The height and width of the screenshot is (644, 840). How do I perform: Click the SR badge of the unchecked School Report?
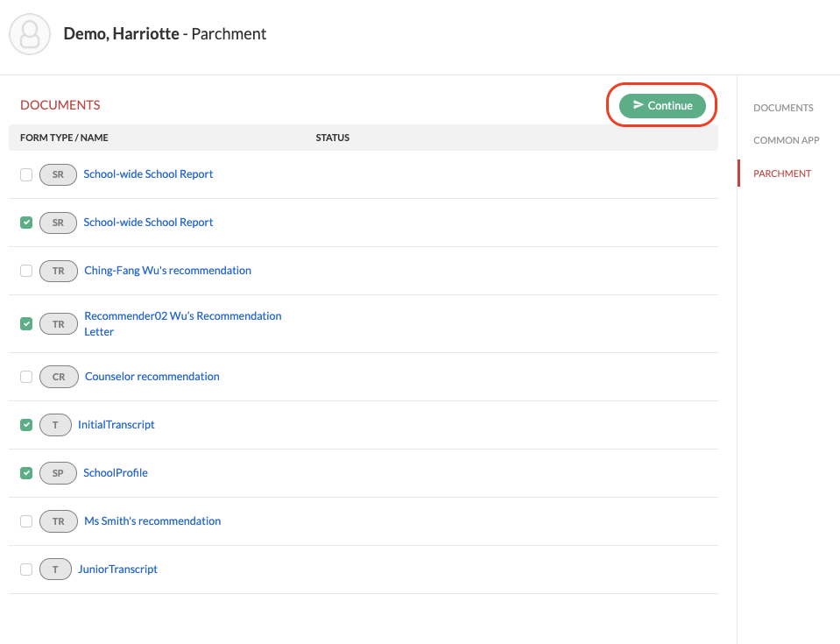(58, 174)
